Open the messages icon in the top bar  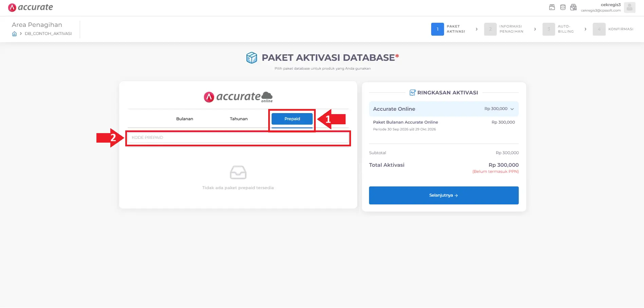pyautogui.click(x=573, y=7)
